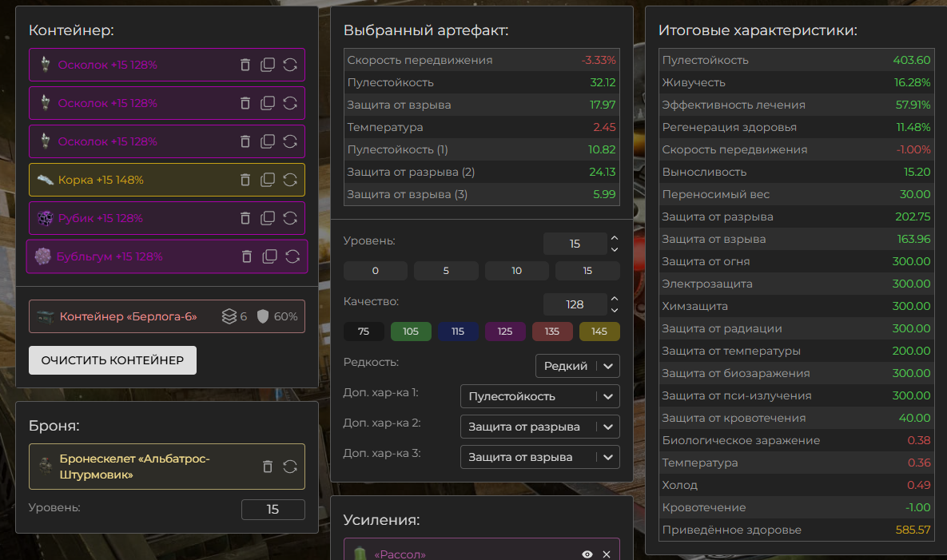Delete the Корка +15 148% artifact
Image resolution: width=947 pixels, height=560 pixels.
(245, 180)
